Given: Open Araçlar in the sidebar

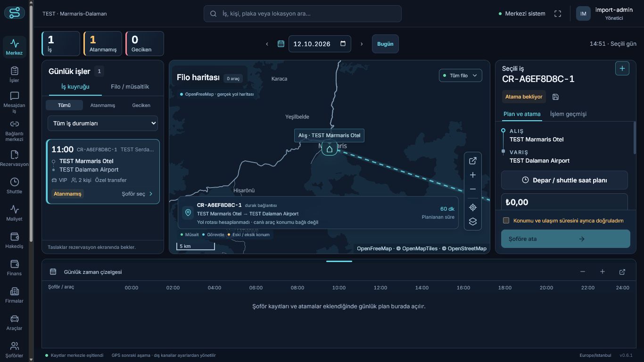Looking at the screenshot, I should [x=15, y=322].
